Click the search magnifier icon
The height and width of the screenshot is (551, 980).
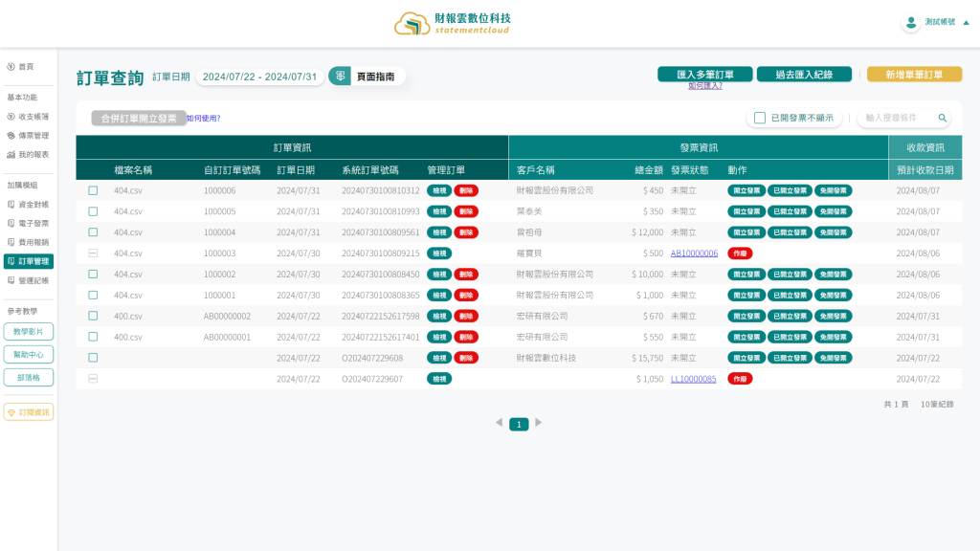943,118
